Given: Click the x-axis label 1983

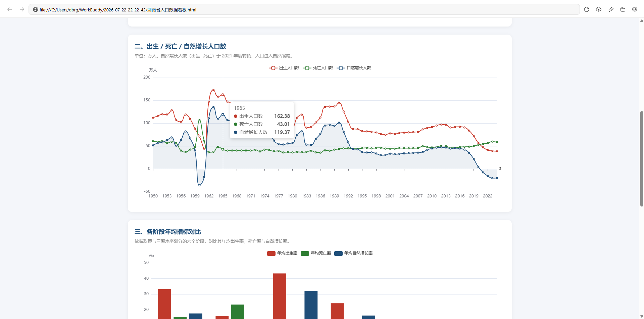Looking at the screenshot, I should click(x=306, y=196).
